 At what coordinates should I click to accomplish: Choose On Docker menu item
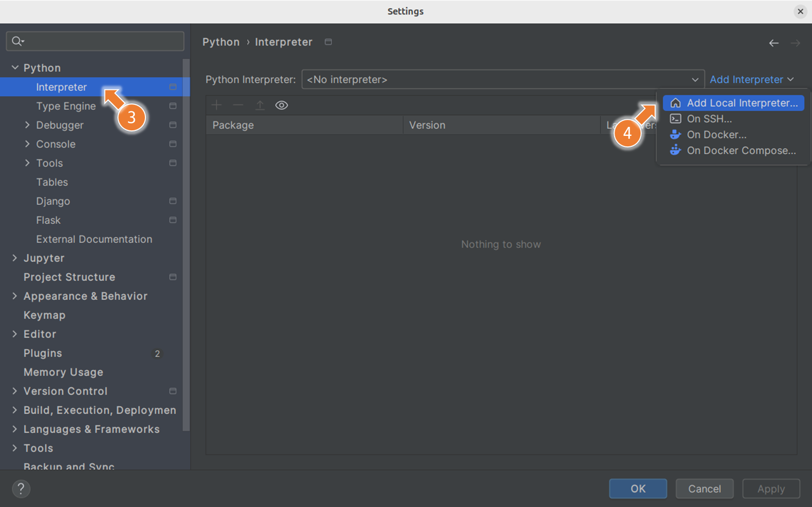(733, 134)
